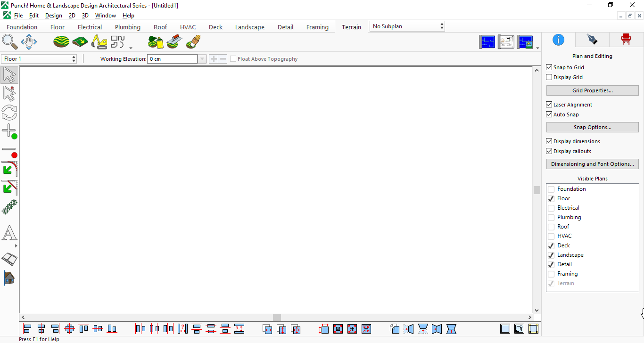The image size is (644, 343).
Task: Uncheck Display callouts
Action: click(x=549, y=151)
